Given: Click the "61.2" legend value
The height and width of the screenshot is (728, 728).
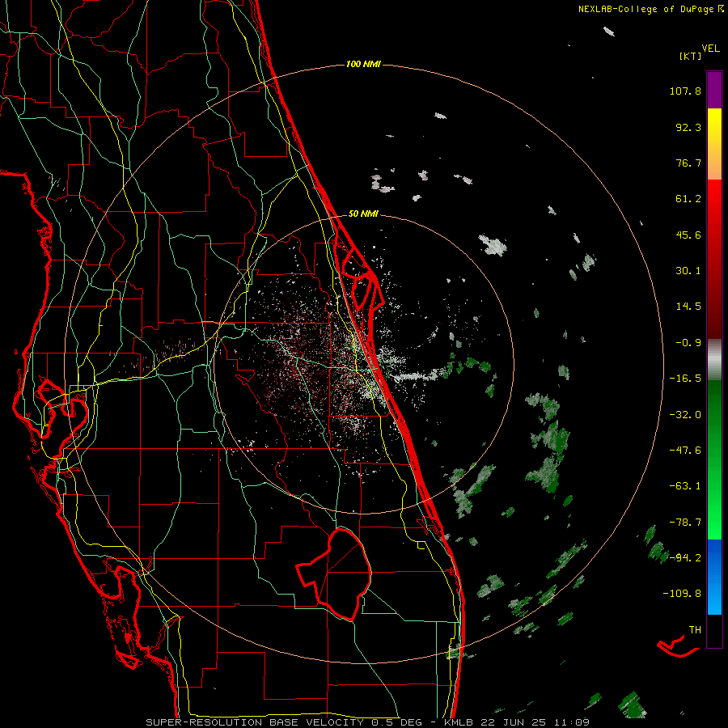Looking at the screenshot, I should coord(688,199).
